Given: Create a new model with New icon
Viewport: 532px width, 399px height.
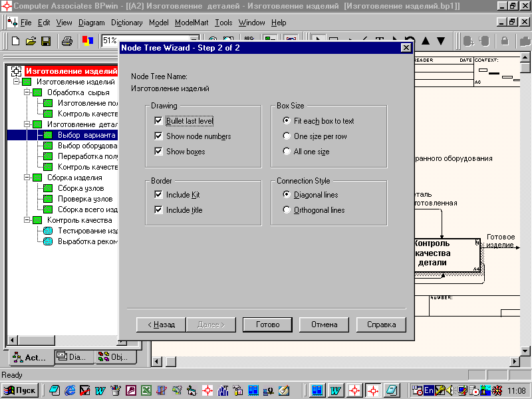Looking at the screenshot, I should click(x=15, y=41).
